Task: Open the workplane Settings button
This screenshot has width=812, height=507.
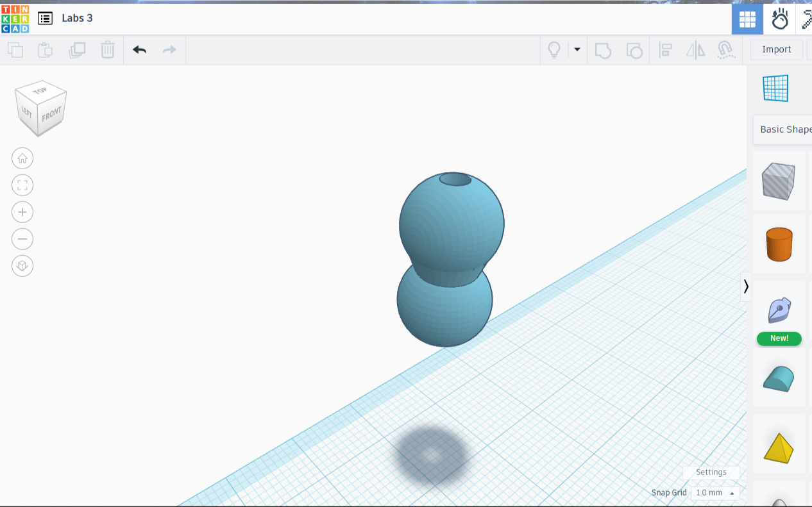Action: click(x=711, y=472)
